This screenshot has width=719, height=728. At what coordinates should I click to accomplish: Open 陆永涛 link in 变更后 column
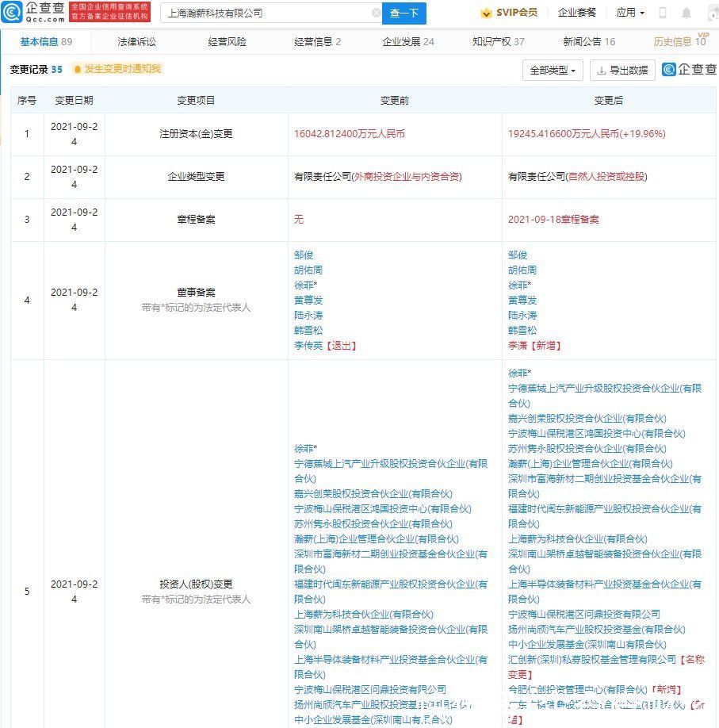point(522,316)
